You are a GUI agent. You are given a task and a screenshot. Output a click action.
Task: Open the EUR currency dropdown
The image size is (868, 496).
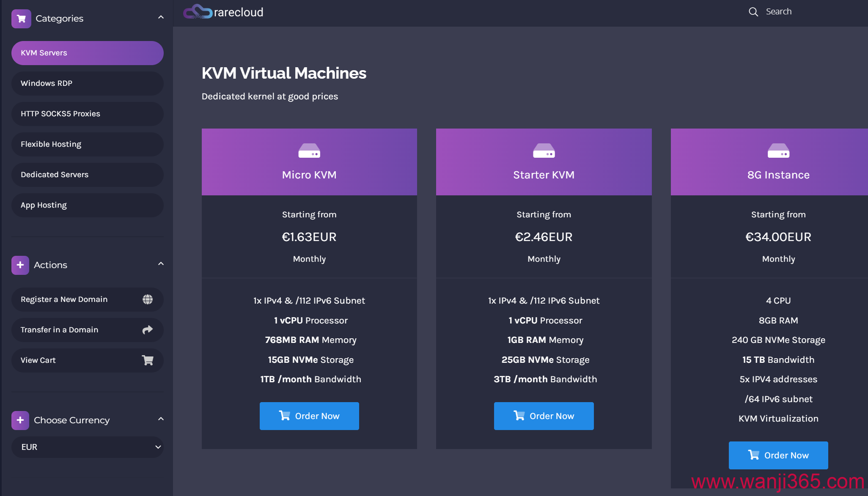click(x=88, y=447)
